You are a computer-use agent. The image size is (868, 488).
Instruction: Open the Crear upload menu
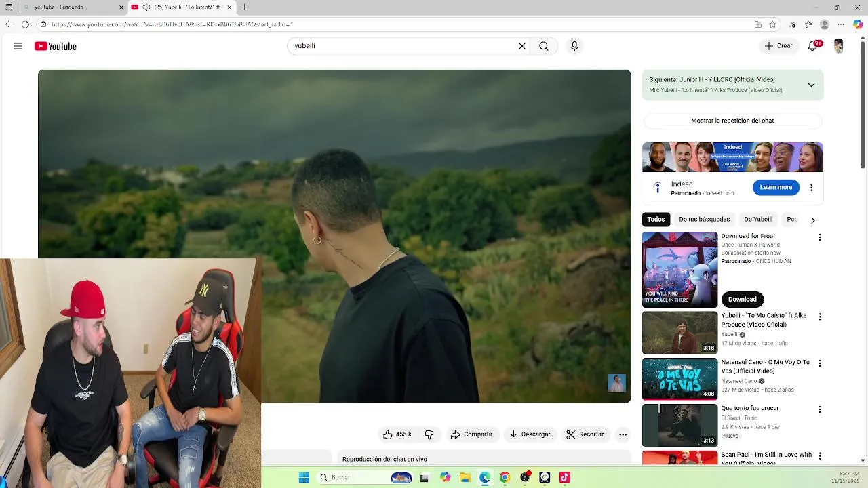pyautogui.click(x=778, y=46)
